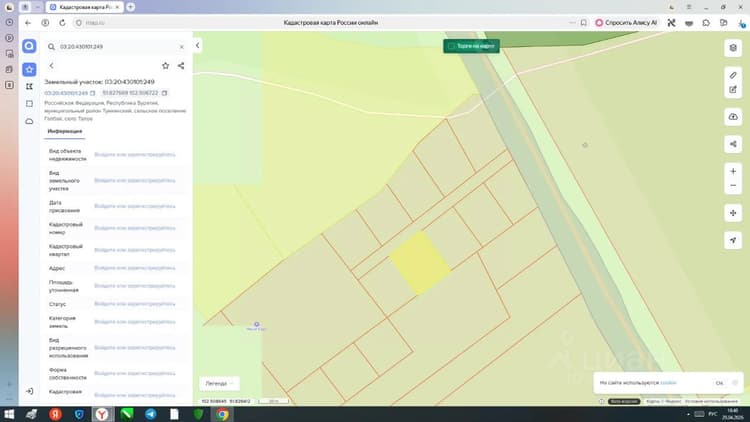750x422 pixels.
Task: Zoom out the map with minus button
Action: tap(733, 186)
